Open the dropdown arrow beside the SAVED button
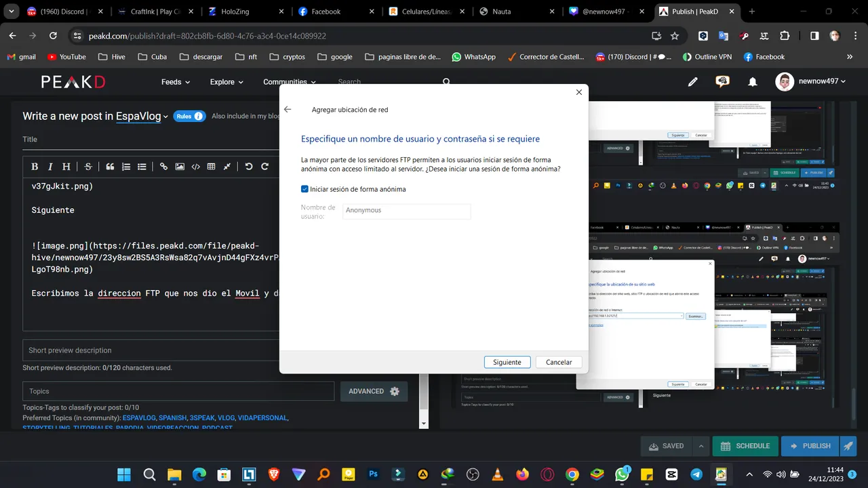Image resolution: width=868 pixels, height=488 pixels. click(700, 446)
